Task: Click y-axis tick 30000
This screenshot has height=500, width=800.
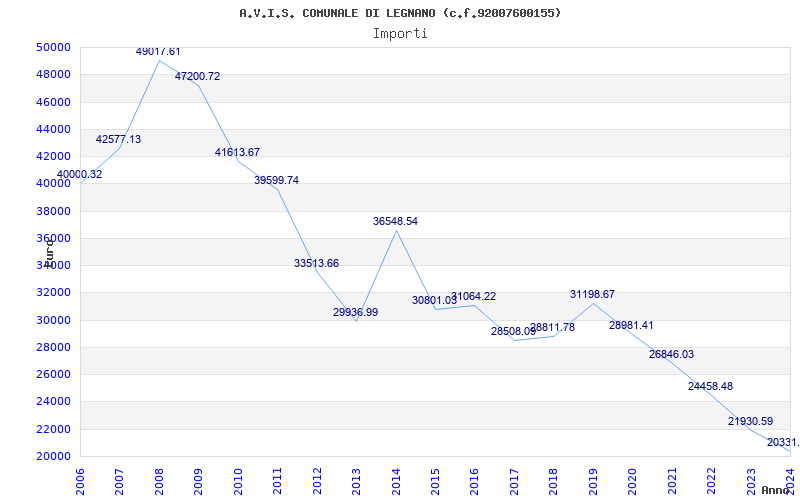Action: (53, 320)
